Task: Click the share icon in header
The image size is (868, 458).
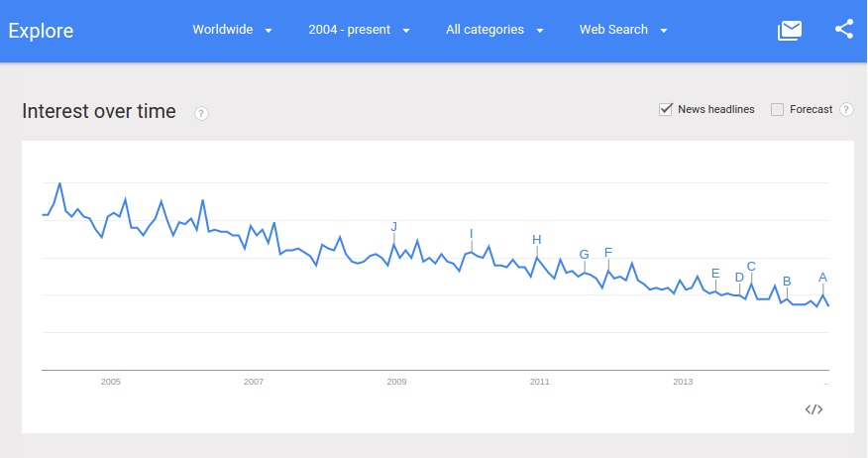Action: pyautogui.click(x=844, y=30)
